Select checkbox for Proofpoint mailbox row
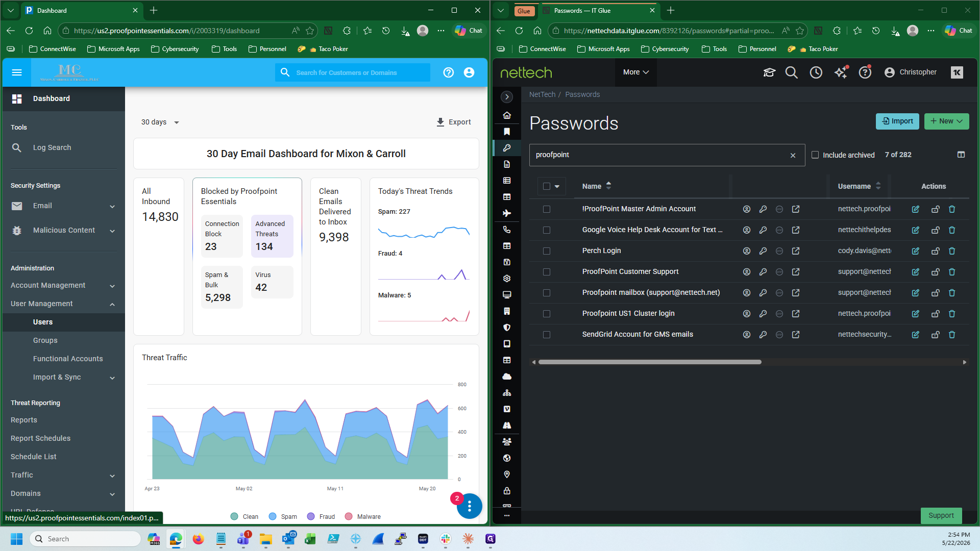This screenshot has width=980, height=551. 547,293
